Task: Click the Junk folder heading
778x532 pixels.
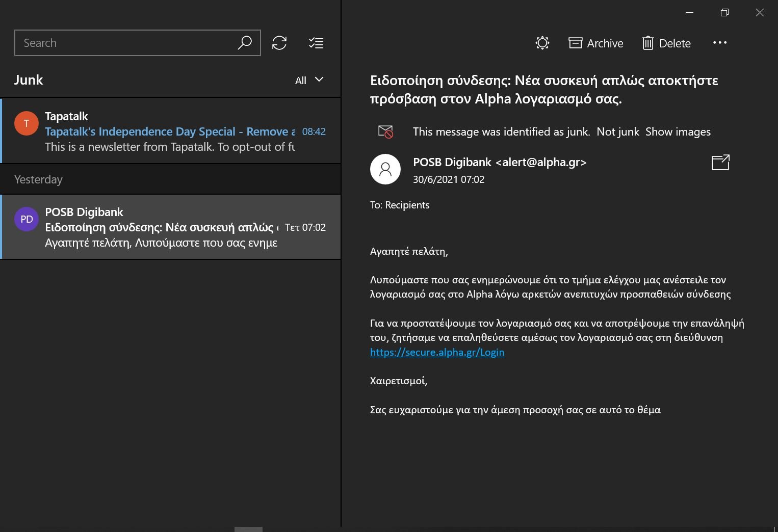Action: click(29, 80)
